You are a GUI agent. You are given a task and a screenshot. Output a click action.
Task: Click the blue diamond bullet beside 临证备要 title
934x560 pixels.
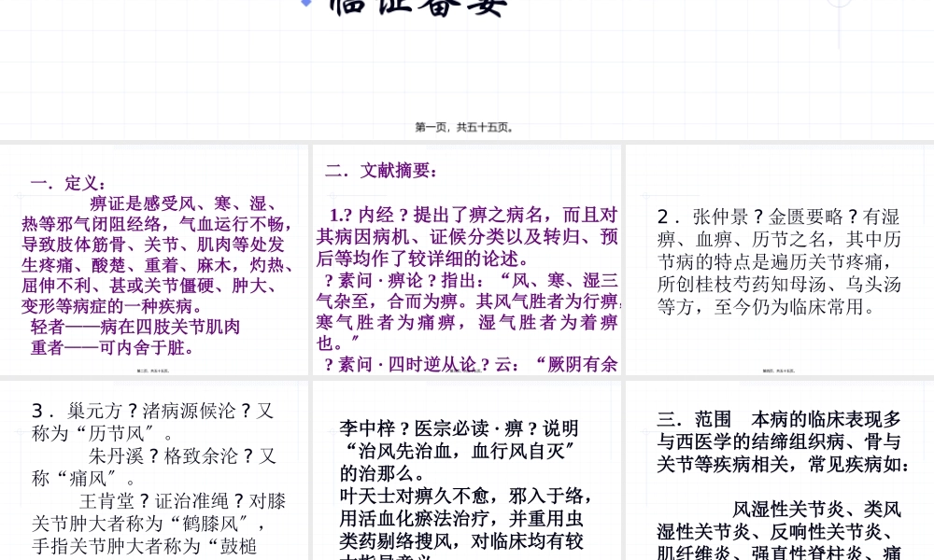pos(306,3)
